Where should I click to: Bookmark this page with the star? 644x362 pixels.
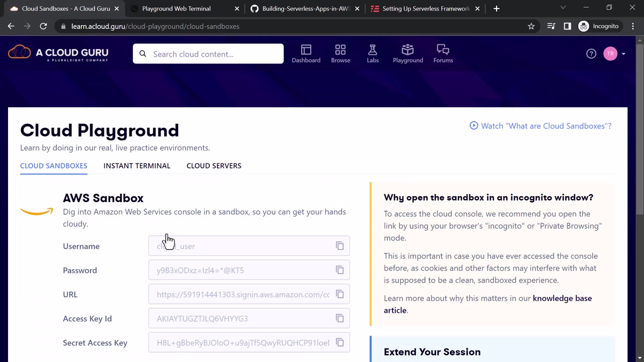531,26
